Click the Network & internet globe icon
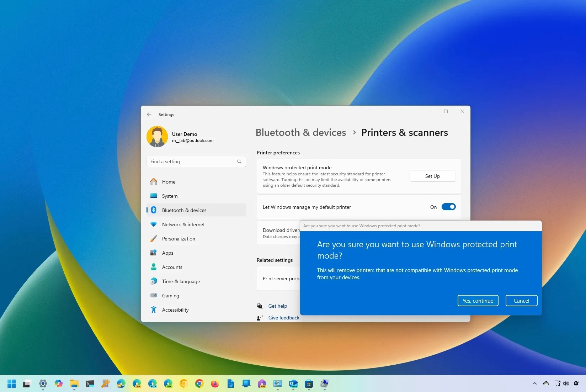This screenshot has height=392, width=586. coord(154,224)
